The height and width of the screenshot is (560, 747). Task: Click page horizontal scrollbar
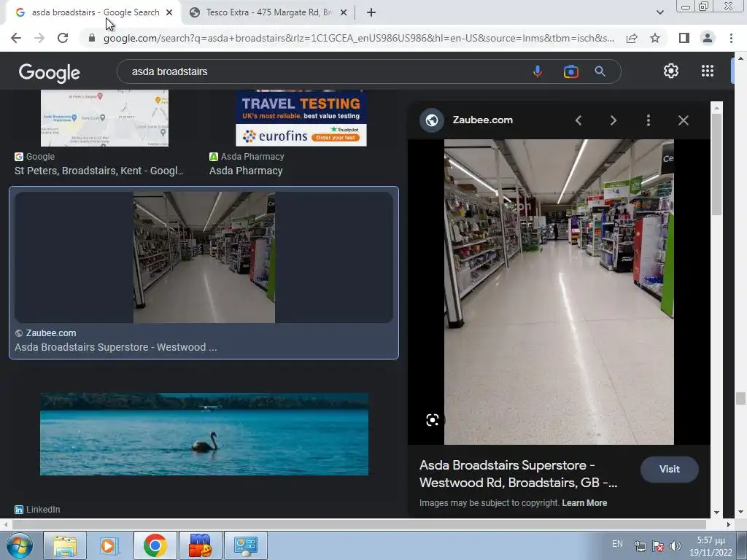360,524
